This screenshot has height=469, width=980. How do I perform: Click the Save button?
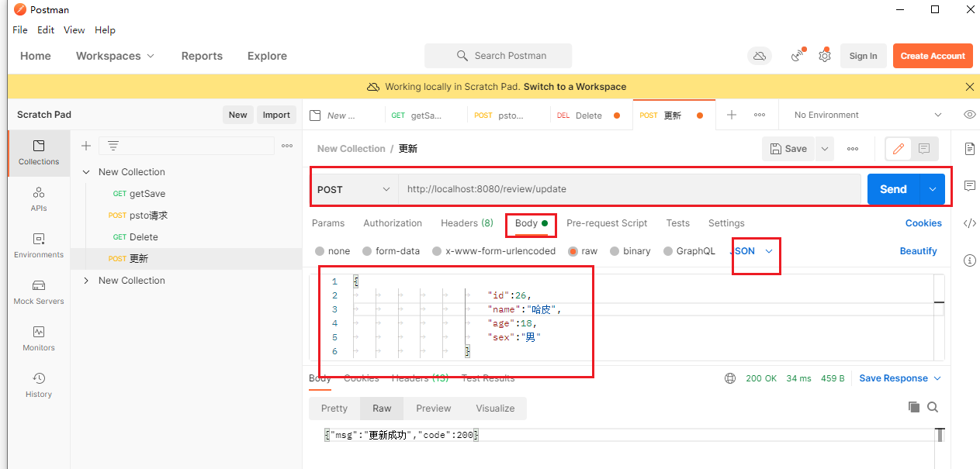coord(789,149)
